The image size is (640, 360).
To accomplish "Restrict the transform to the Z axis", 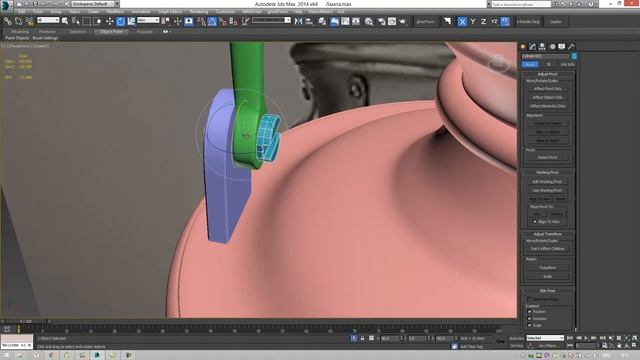I will click(x=483, y=22).
